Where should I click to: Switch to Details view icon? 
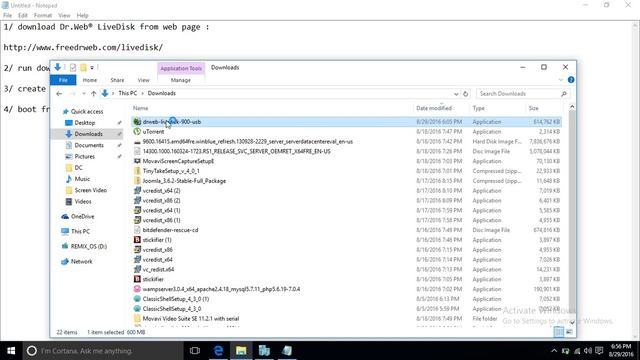(x=558, y=332)
